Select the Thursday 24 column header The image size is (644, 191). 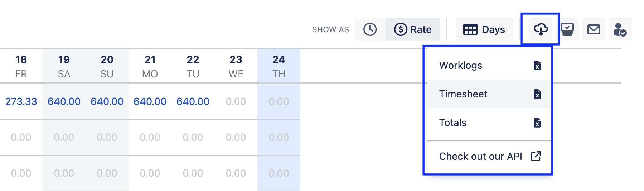279,66
